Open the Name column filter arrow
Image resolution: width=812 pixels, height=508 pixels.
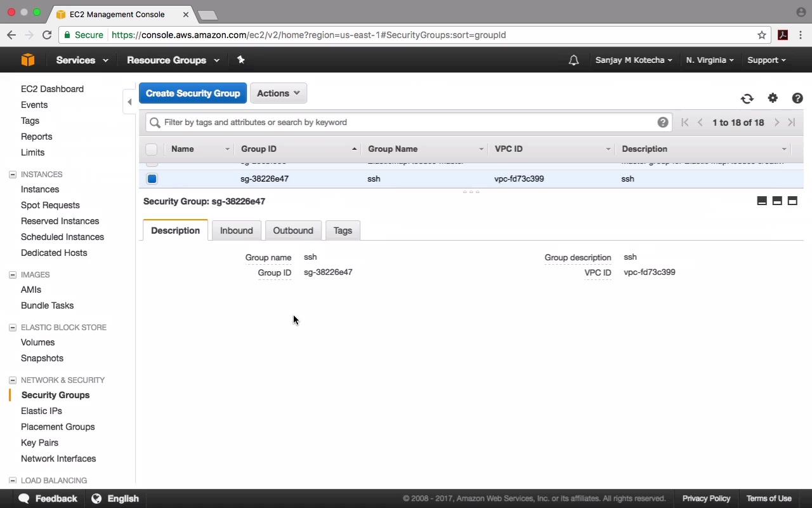[x=227, y=149]
